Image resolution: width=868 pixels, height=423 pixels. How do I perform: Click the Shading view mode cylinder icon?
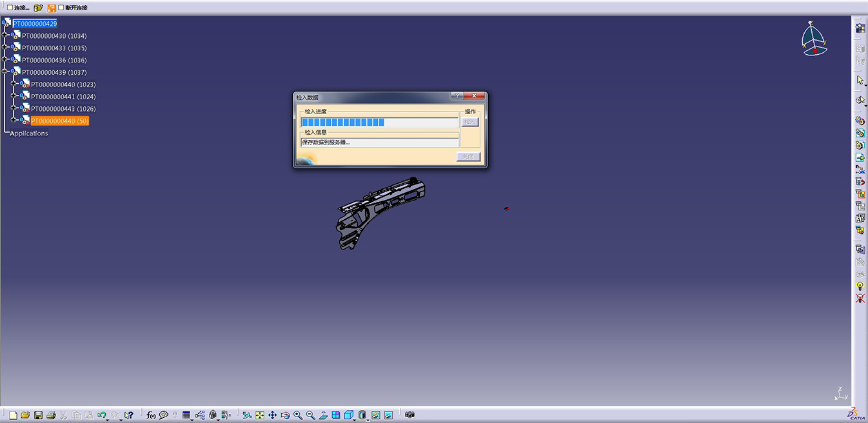pyautogui.click(x=362, y=415)
